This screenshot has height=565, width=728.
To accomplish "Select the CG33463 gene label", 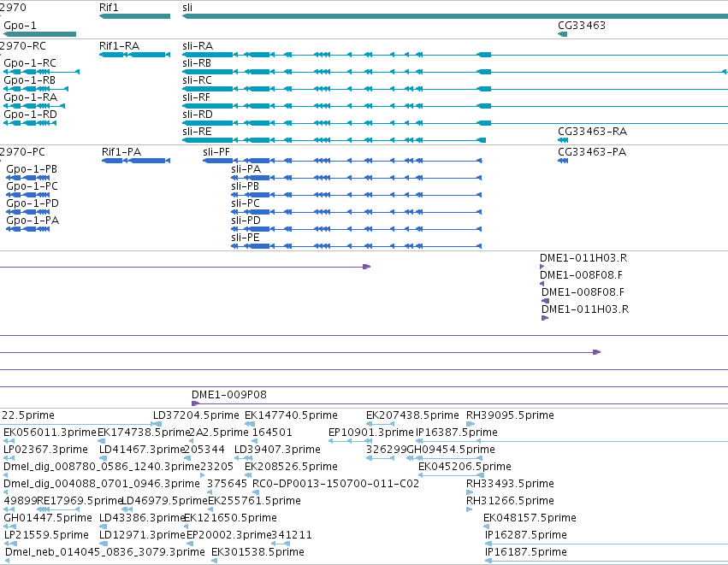I will point(581,26).
